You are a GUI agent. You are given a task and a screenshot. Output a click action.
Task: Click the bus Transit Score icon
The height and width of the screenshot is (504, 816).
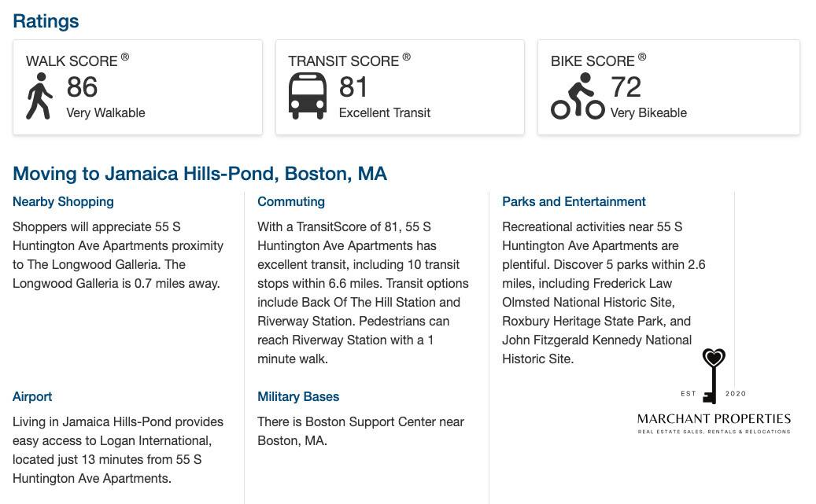308,96
